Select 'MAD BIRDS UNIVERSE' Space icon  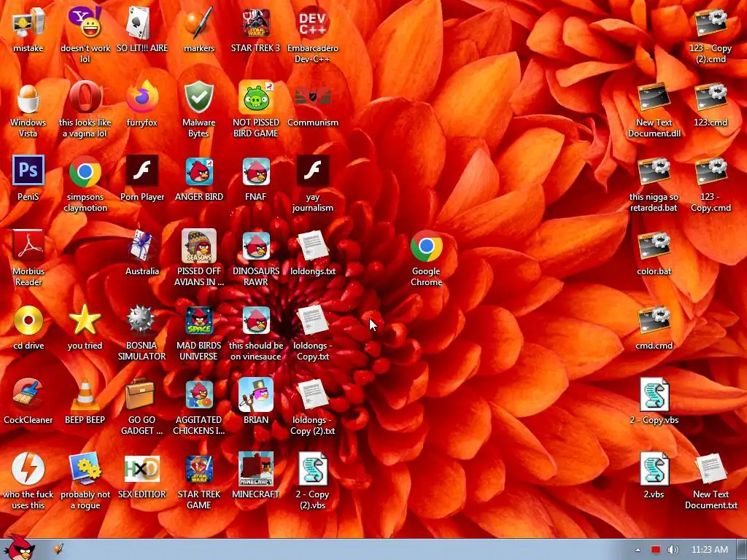[199, 320]
